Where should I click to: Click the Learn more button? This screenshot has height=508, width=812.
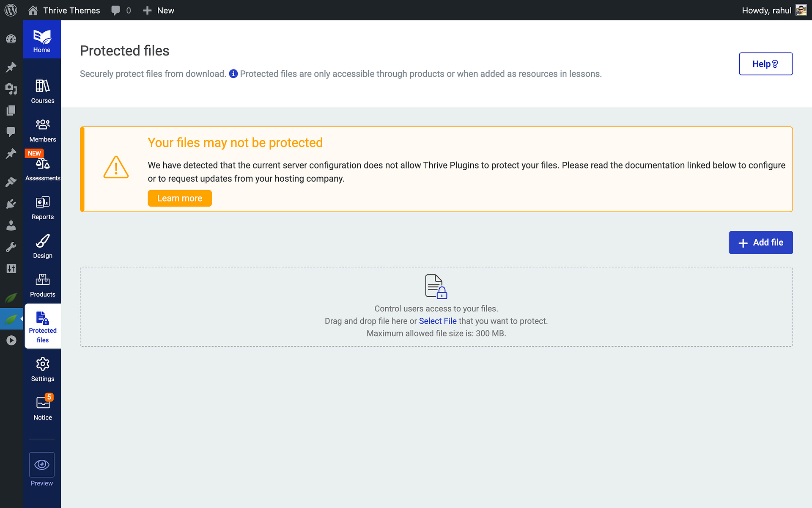179,198
